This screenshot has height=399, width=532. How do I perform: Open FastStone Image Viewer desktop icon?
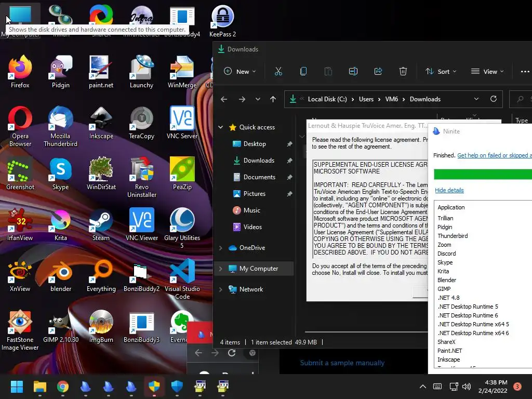click(x=20, y=330)
